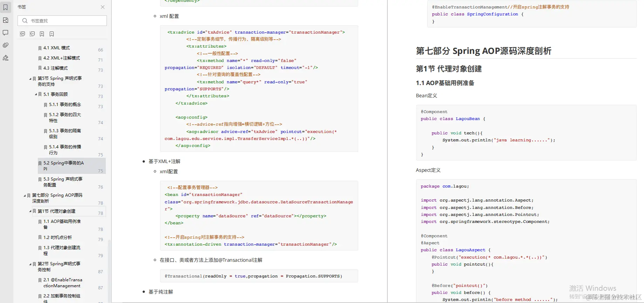Collapse the 5.1 事务回顾 tree node
Screen dimensions: 644x303
pos(36,94)
